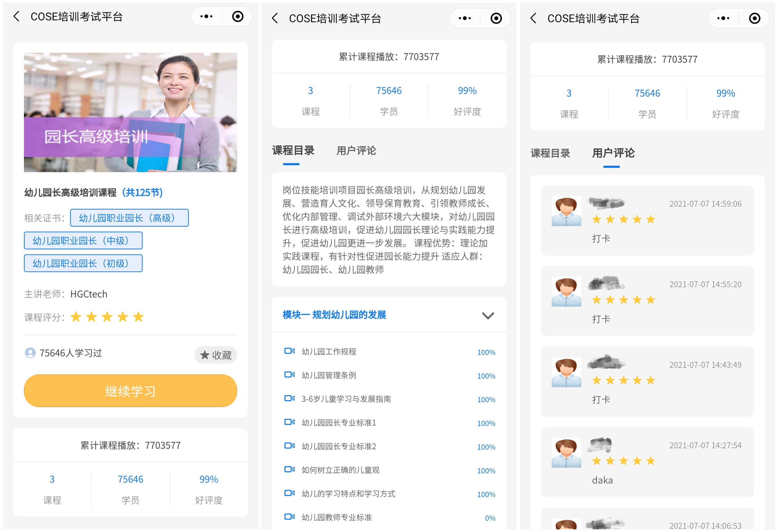Tap the circular close target icon on left screen
Image resolution: width=778 pixels, height=532 pixels.
pos(238,16)
